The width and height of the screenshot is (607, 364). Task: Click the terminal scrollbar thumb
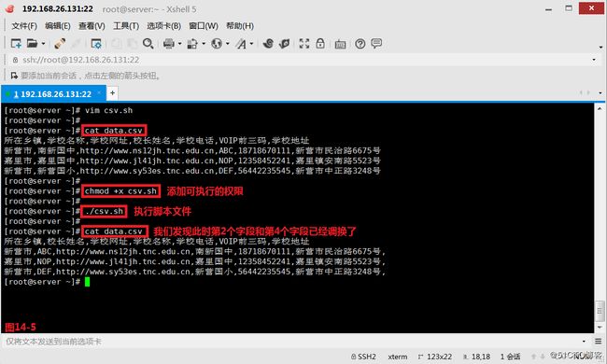(600, 311)
